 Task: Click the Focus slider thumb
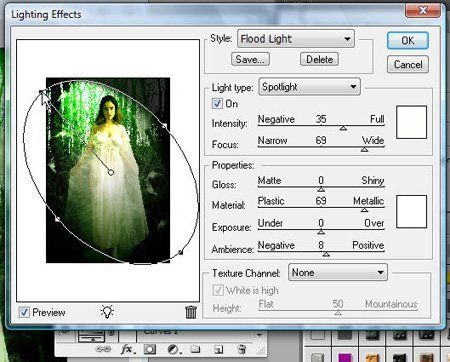point(364,150)
